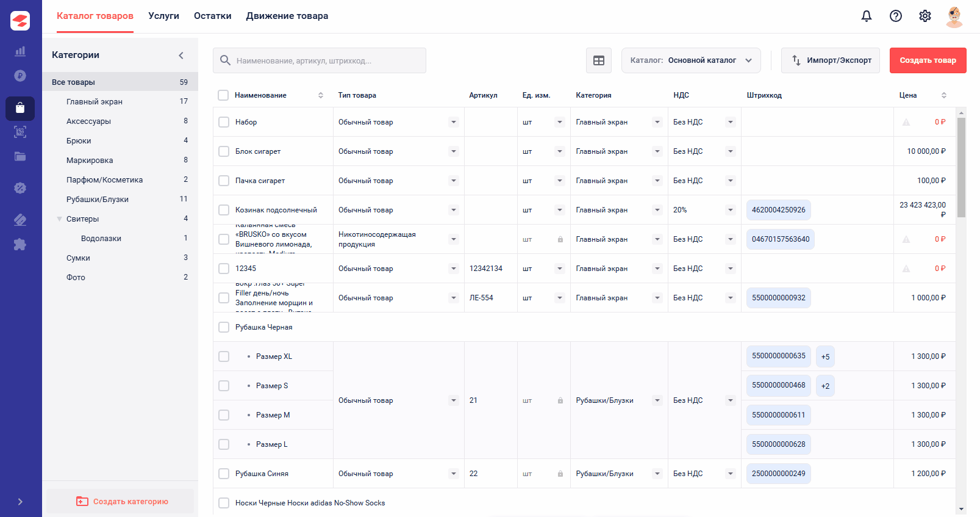Open the Движение товара tab
This screenshot has width=980, height=517.
pos(287,16)
